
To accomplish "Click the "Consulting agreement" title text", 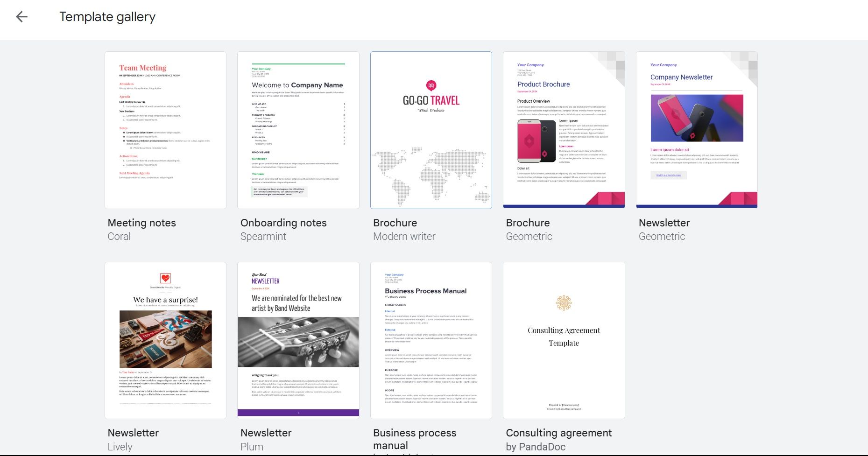I will (559, 433).
